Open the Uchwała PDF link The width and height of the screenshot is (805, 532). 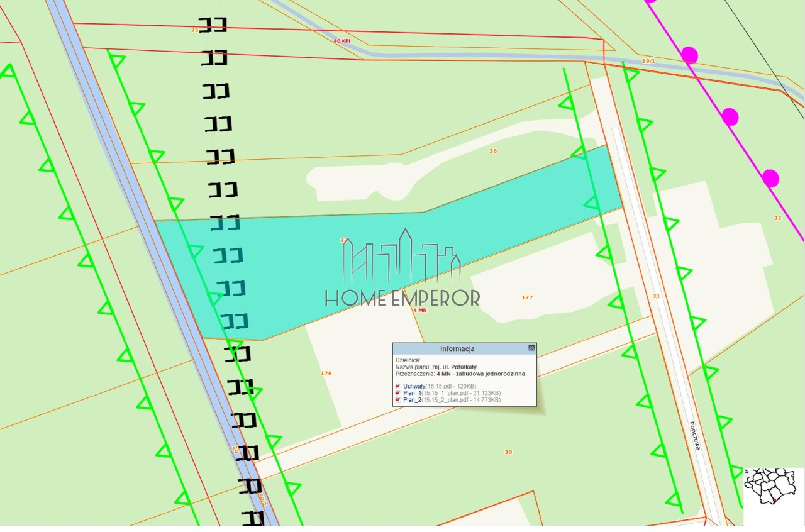coord(414,385)
